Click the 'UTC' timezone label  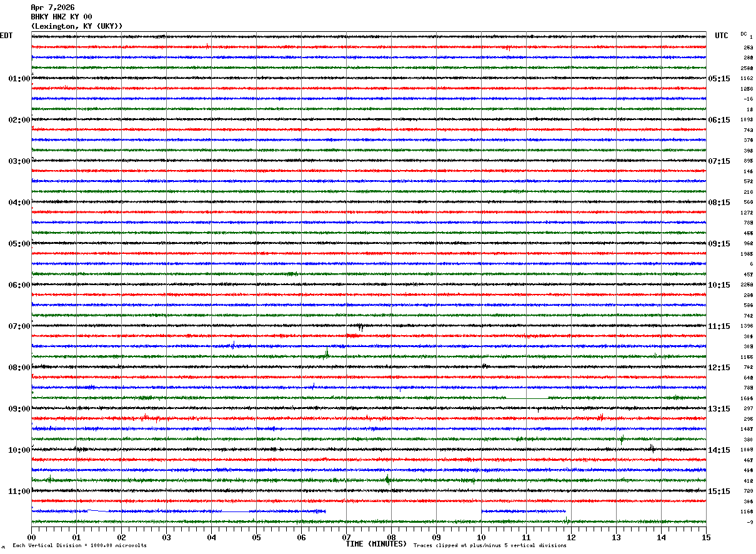coord(722,36)
